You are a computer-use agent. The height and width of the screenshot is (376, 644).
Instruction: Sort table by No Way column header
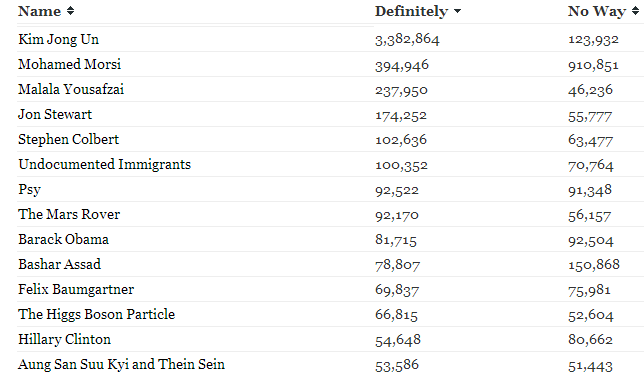click(597, 11)
